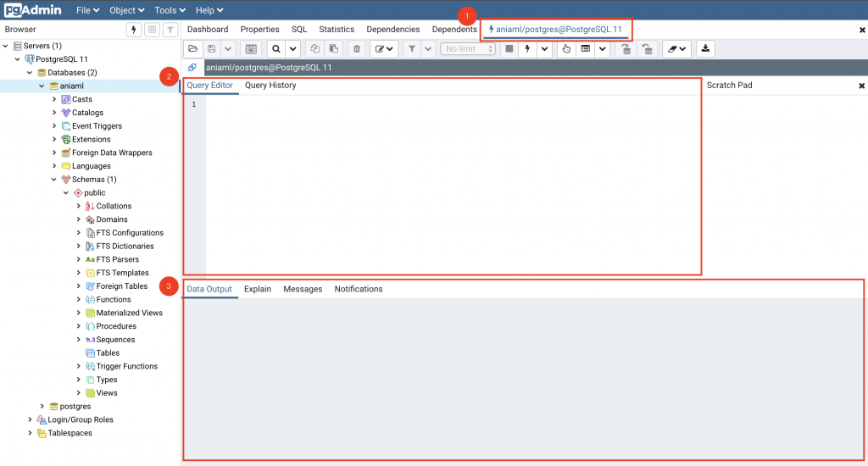Collapse the Servers (1) tree node
The width and height of the screenshot is (868, 466).
click(6, 46)
